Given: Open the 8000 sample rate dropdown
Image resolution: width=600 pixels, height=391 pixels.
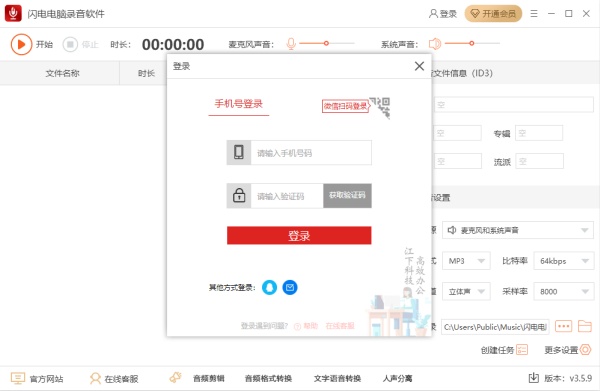Looking at the screenshot, I should click(x=564, y=292).
